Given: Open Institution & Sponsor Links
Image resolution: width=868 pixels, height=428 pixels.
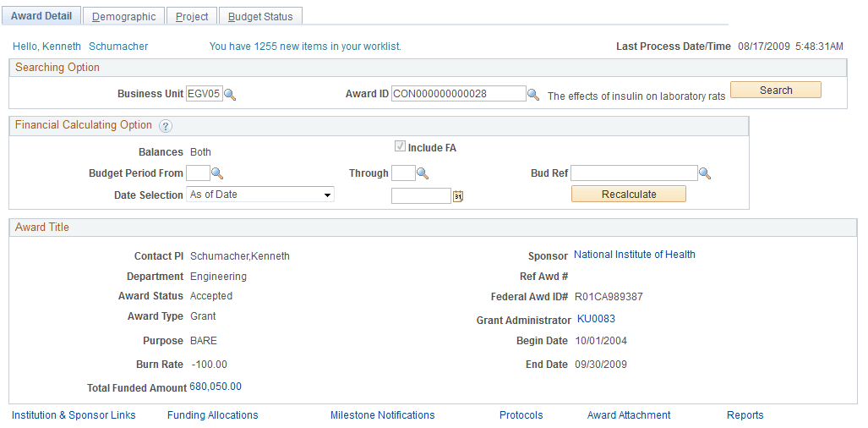Looking at the screenshot, I should (x=74, y=415).
